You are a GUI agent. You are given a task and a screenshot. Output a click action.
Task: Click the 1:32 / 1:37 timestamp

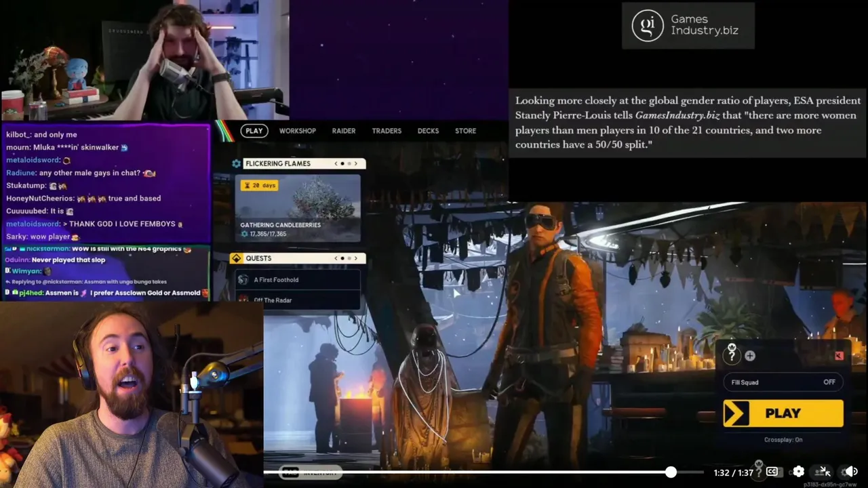[x=733, y=472]
